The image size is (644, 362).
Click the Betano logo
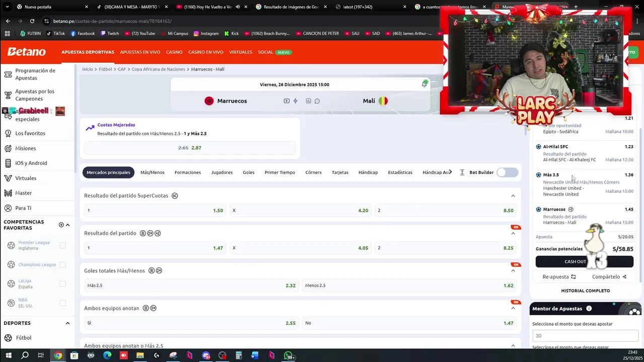pos(27,52)
